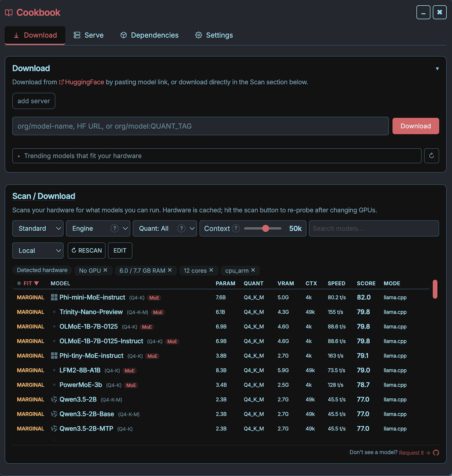This screenshot has height=476, width=452.
Task: Select the Qwen3.5-2B model name
Action: (x=78, y=400)
